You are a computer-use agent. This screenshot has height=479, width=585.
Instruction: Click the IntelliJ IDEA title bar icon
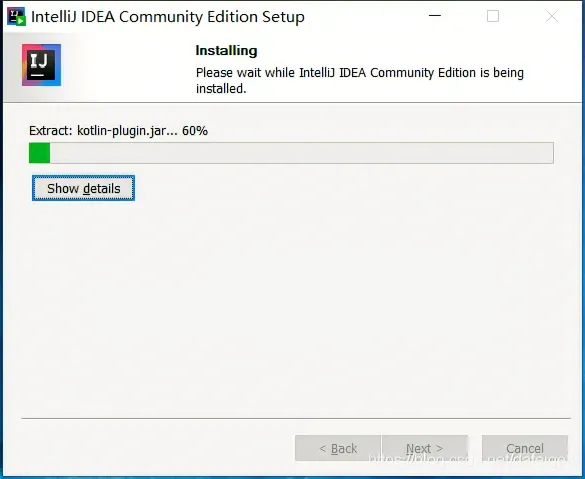[16, 16]
